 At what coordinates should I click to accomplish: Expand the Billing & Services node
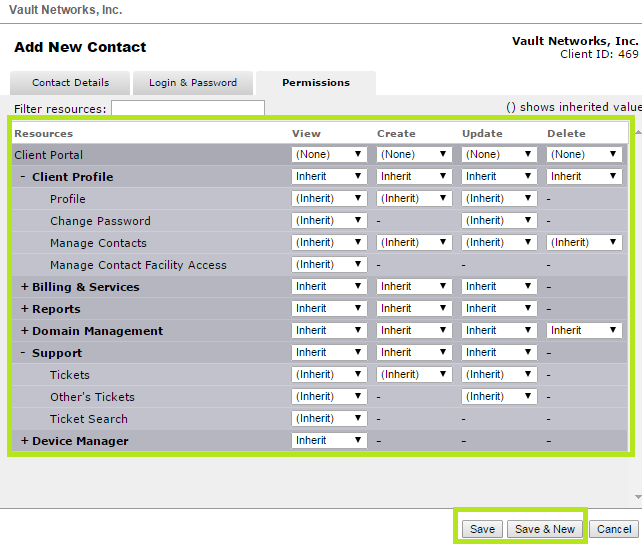tap(24, 287)
